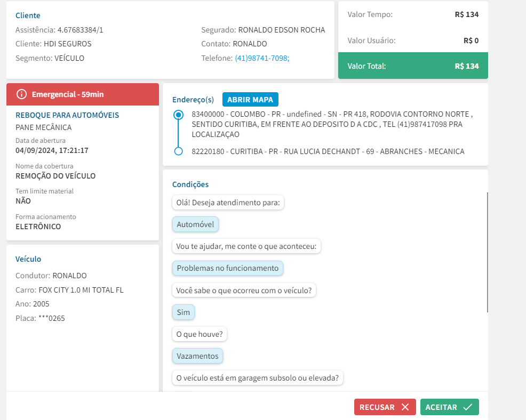Open the map with ABRIR MAPA

point(250,100)
